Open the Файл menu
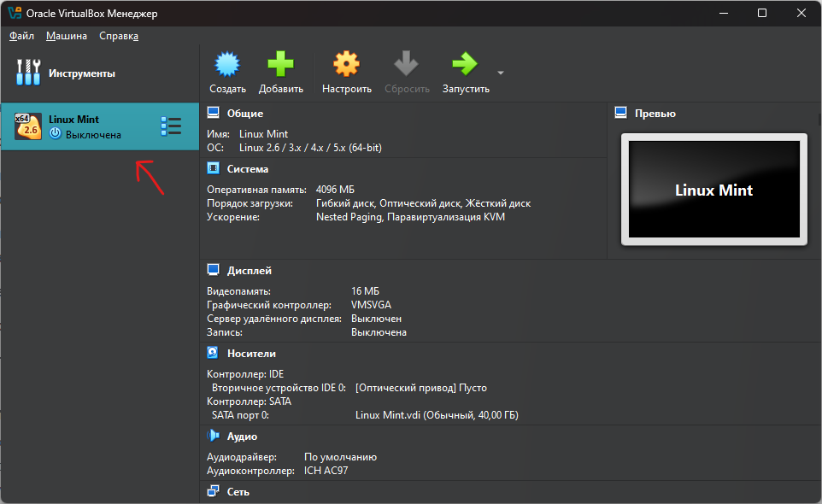Image resolution: width=822 pixels, height=504 pixels. coord(21,36)
